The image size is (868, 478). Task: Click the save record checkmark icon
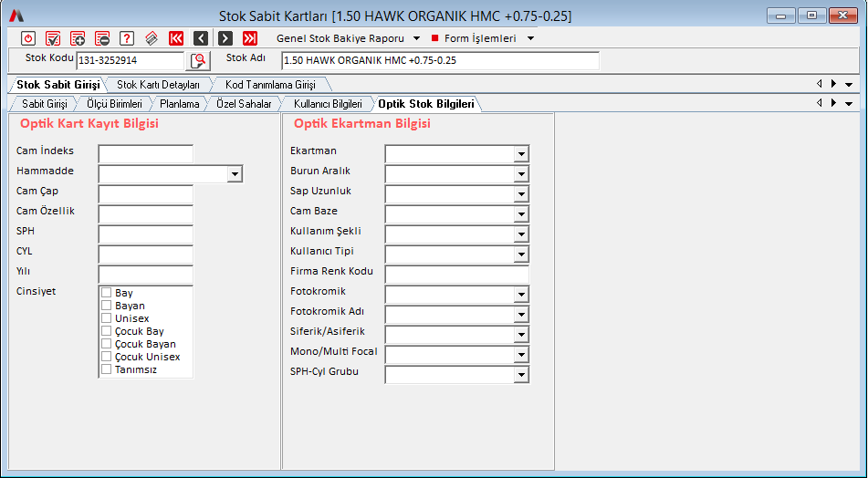pyautogui.click(x=53, y=38)
